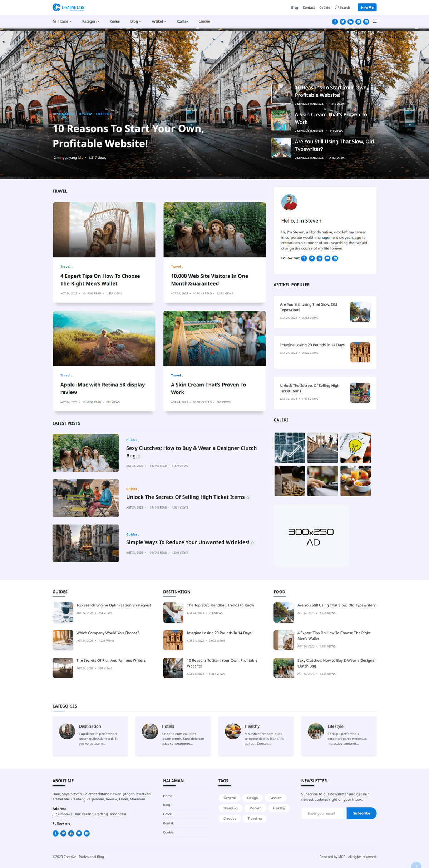Toggle star bookmark on Sexy Clutches post

tap(139, 456)
